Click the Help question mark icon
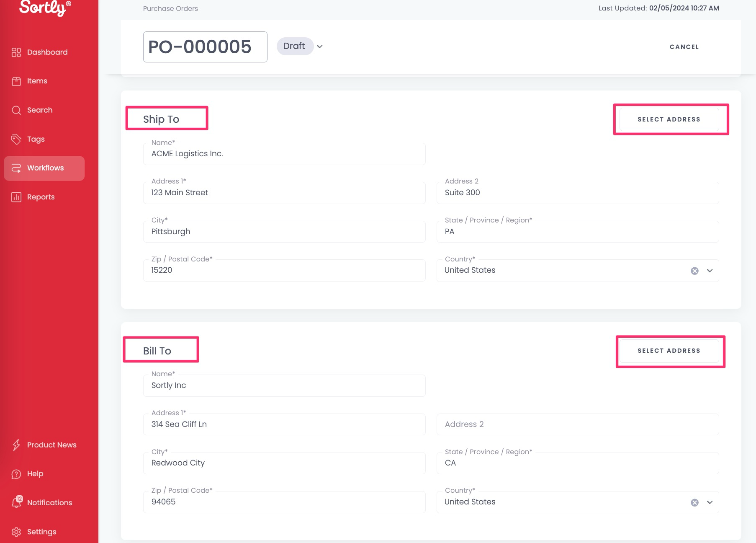This screenshot has height=543, width=756. click(x=16, y=474)
